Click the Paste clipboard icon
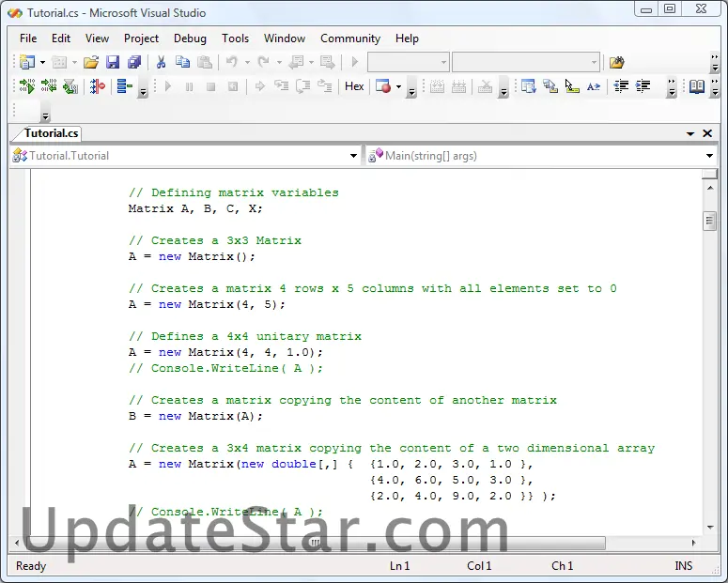Image resolution: width=728 pixels, height=583 pixels. [x=205, y=62]
